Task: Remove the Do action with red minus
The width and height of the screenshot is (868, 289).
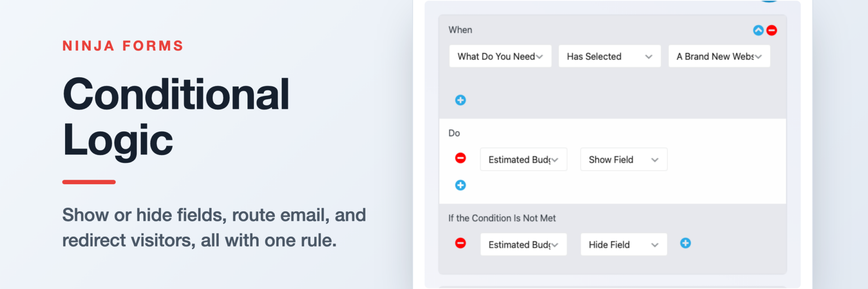Action: pyautogui.click(x=460, y=158)
